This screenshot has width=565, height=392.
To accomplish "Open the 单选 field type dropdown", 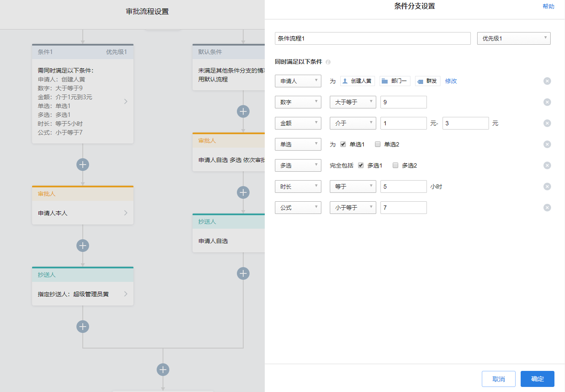I will pos(298,144).
